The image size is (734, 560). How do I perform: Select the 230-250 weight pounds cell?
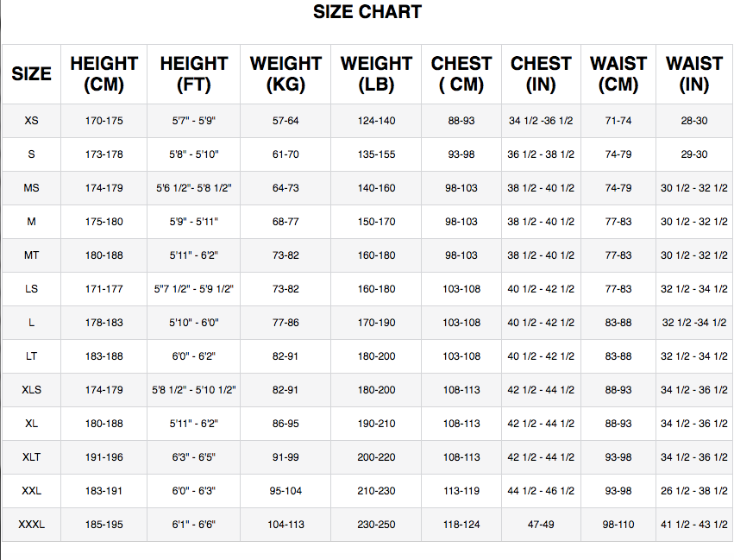tap(376, 525)
